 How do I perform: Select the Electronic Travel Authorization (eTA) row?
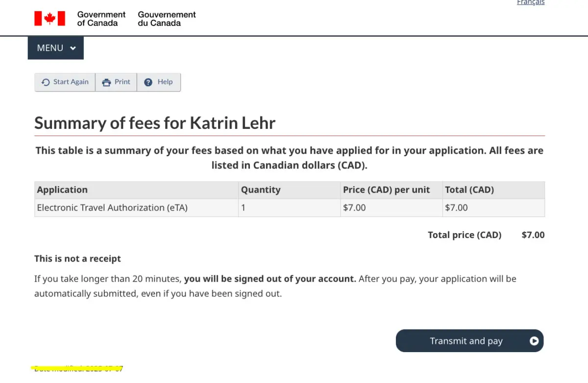[x=290, y=208]
